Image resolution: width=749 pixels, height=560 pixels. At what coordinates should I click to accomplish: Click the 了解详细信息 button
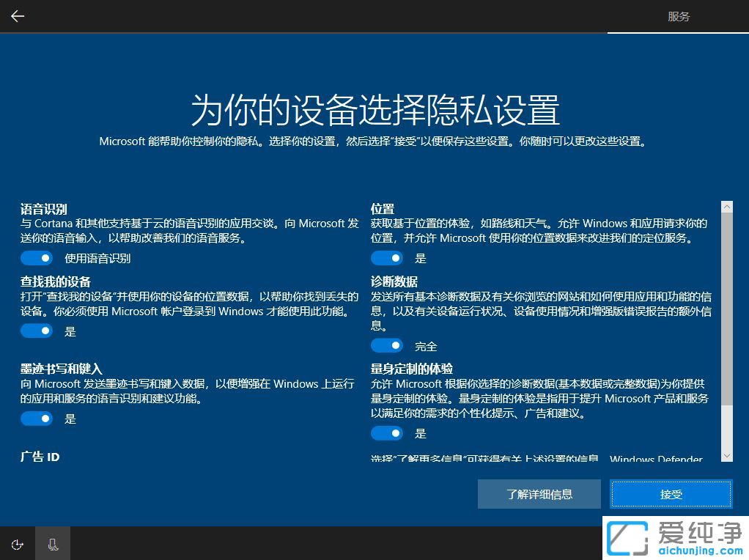(539, 494)
